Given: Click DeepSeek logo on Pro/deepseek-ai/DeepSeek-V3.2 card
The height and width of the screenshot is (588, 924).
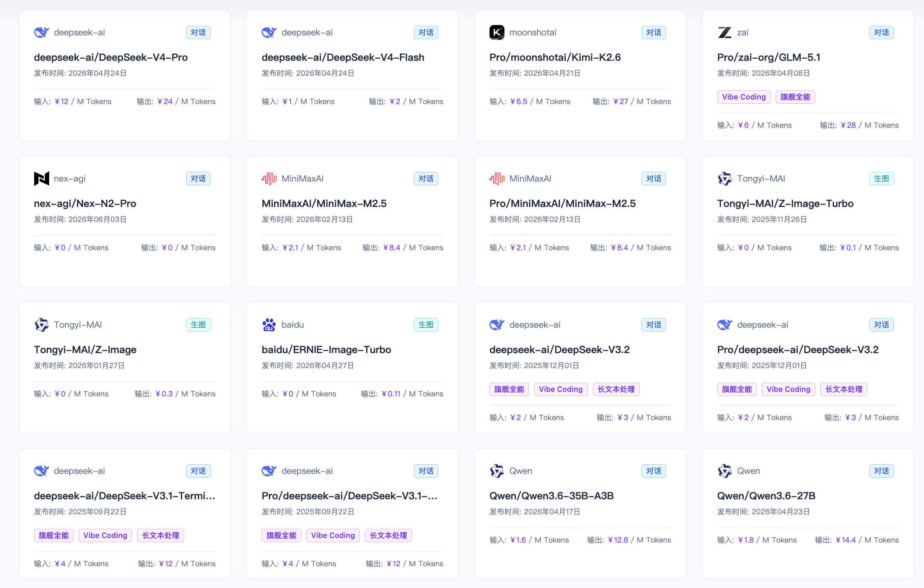Looking at the screenshot, I should 725,325.
